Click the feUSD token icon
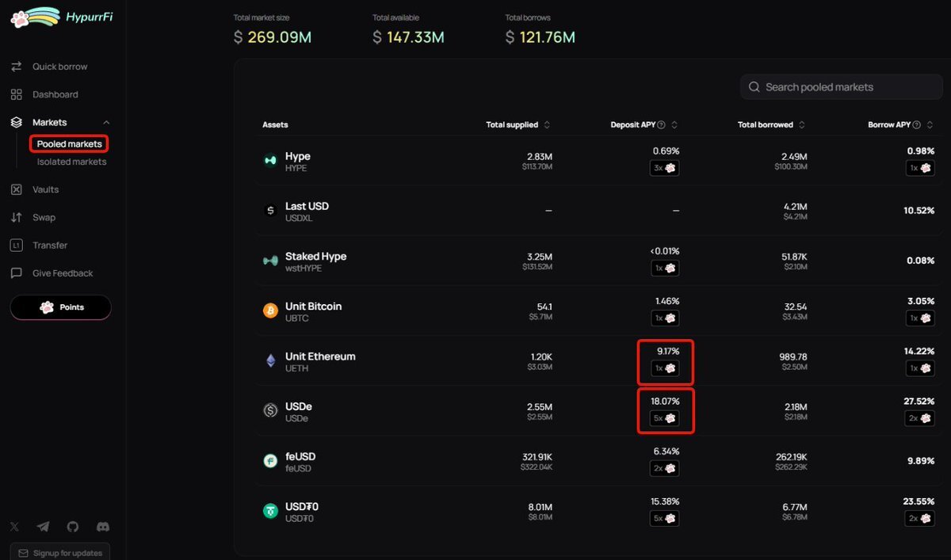This screenshot has height=560, width=951. [x=271, y=461]
